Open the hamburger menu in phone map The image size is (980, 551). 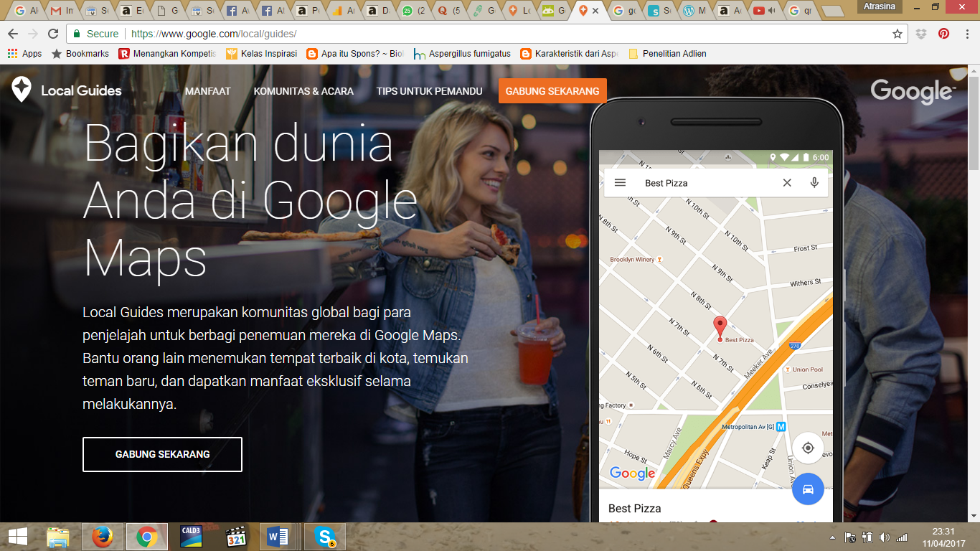[621, 183]
